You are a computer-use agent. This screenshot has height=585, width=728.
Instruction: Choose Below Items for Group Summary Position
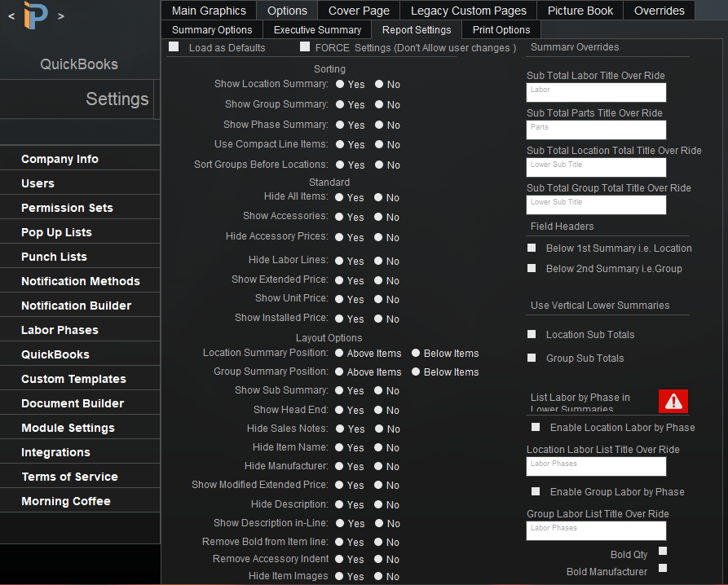click(x=416, y=372)
